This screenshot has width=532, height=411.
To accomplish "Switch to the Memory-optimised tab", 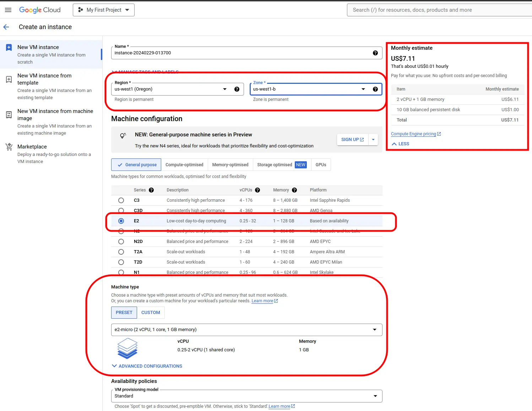I will tap(230, 165).
